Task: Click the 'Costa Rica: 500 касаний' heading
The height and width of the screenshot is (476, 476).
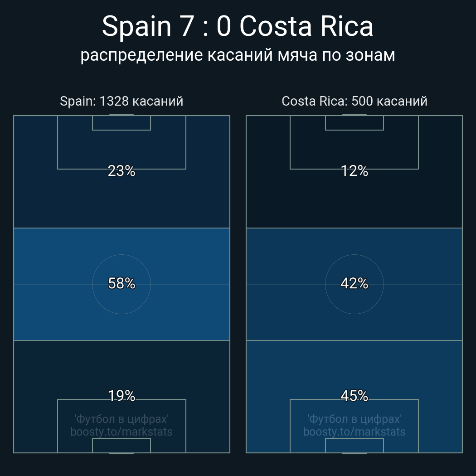Action: pos(355,101)
